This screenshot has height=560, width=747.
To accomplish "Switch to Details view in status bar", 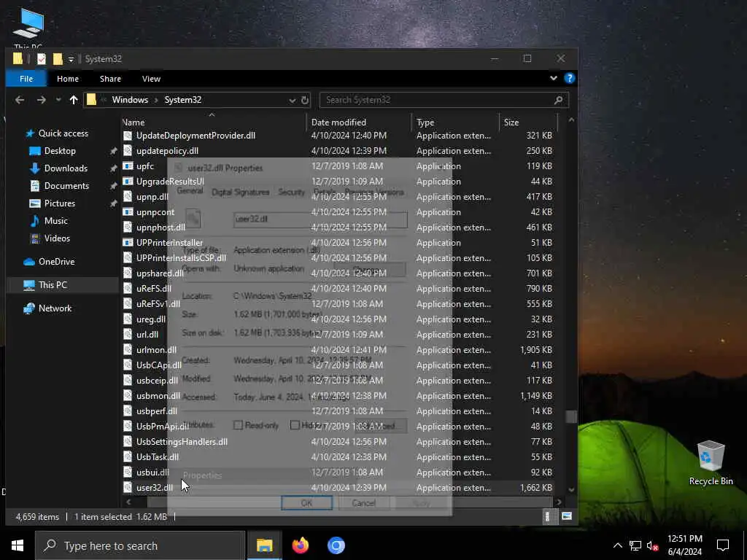I will [547, 517].
